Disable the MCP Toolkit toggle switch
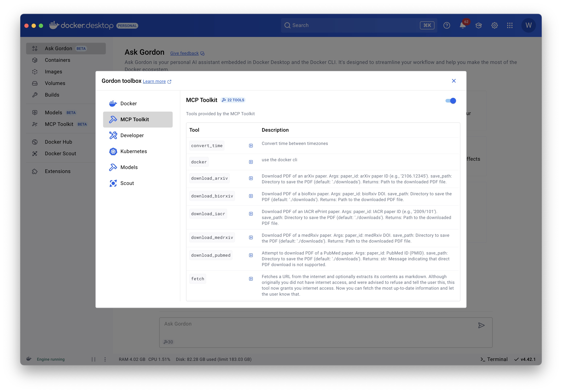This screenshot has height=392, width=562. point(451,101)
